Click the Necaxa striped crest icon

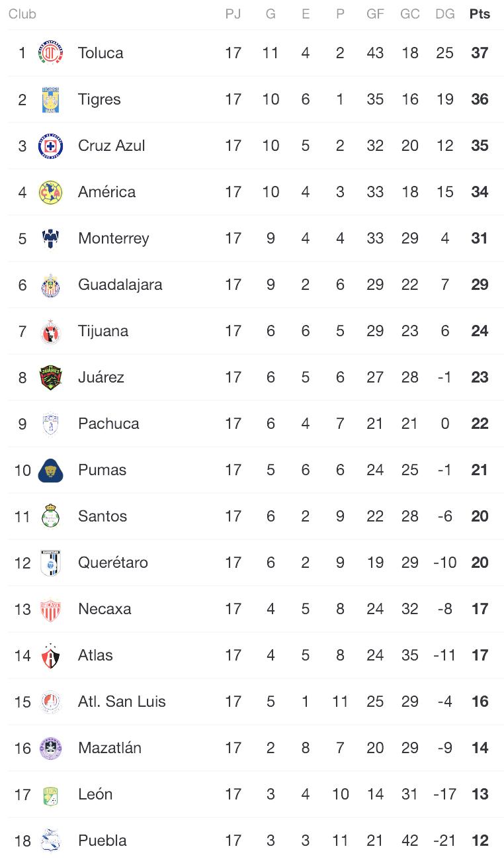pos(51,609)
